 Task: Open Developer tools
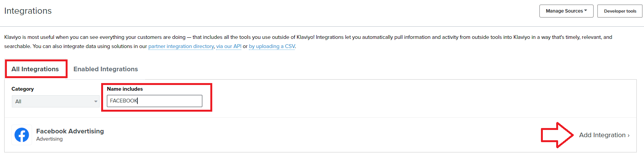click(620, 11)
